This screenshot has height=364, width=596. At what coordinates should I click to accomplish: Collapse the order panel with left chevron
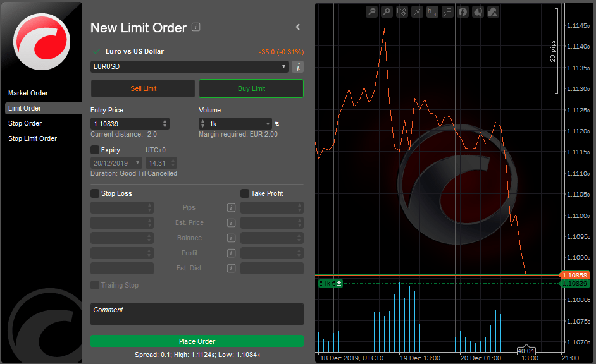click(297, 27)
